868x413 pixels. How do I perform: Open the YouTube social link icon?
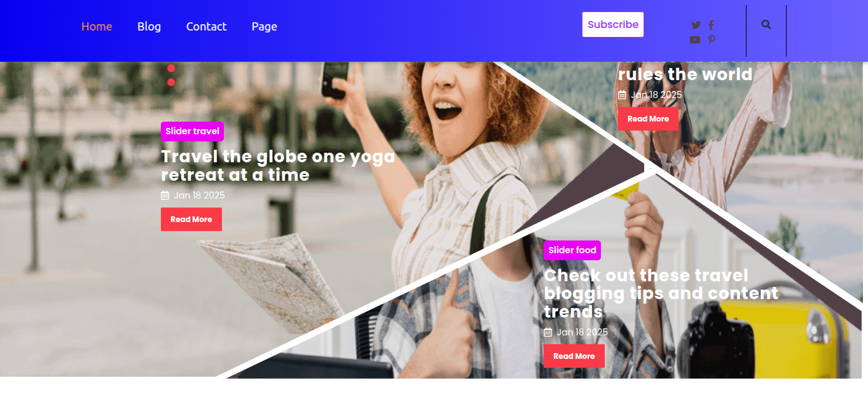tap(695, 39)
